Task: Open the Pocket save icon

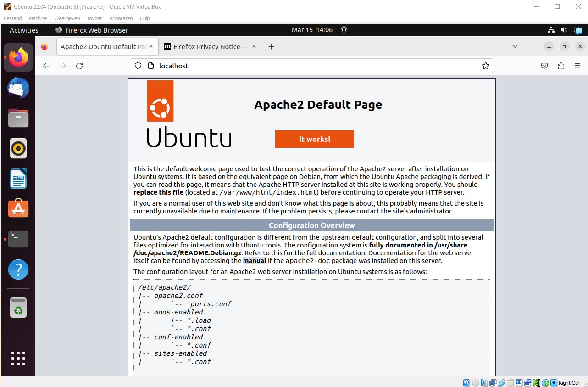Action: [x=544, y=66]
